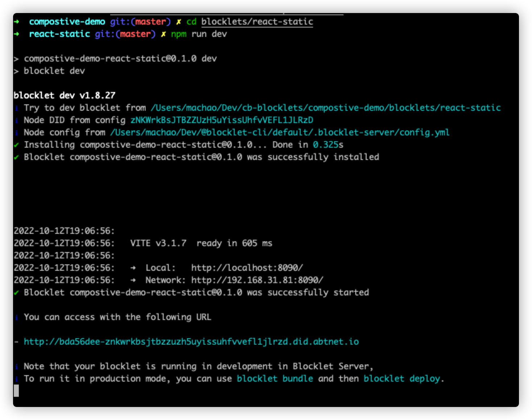Viewport: 532px width, 420px height.
Task: Click the terminal cursor block at the bottom
Action: pyautogui.click(x=16, y=391)
